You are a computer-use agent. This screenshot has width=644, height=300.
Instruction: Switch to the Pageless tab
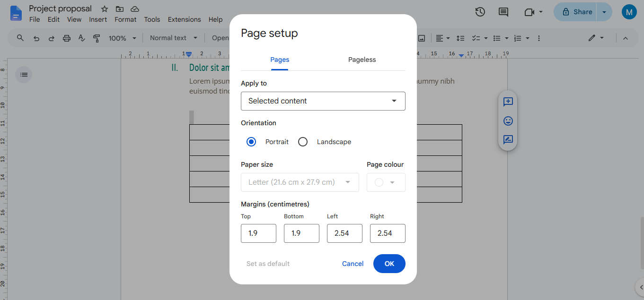[x=362, y=60]
